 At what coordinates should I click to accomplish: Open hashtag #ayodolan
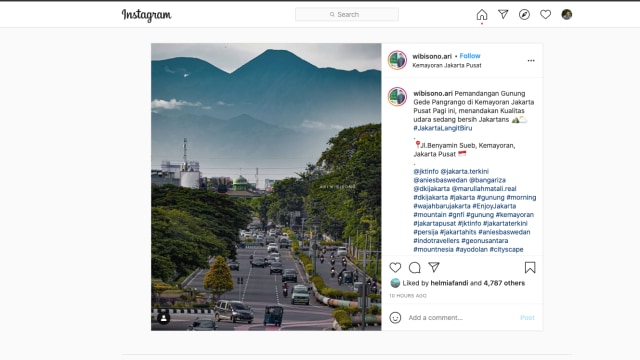pyautogui.click(x=471, y=249)
